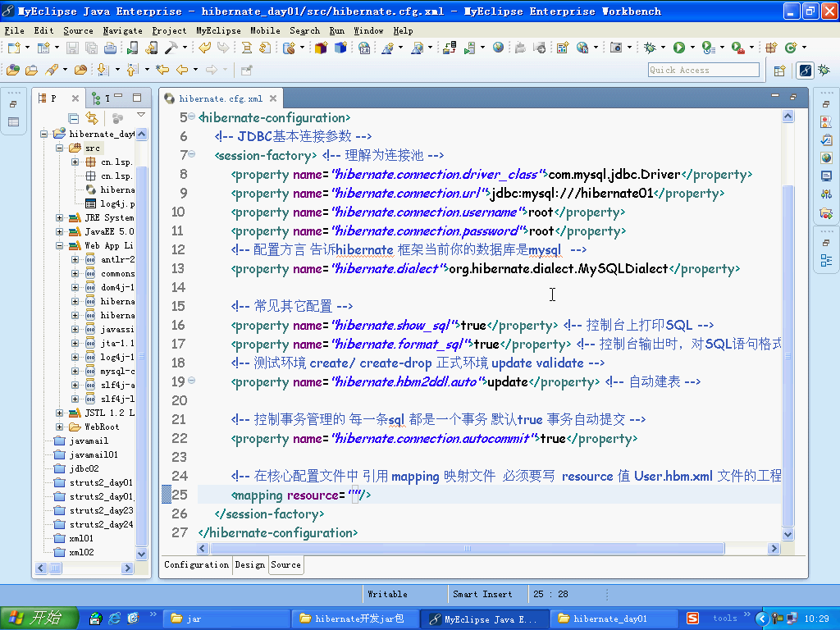Select the struts2_day23 project
Viewport: 840px width, 630px height.
95,510
